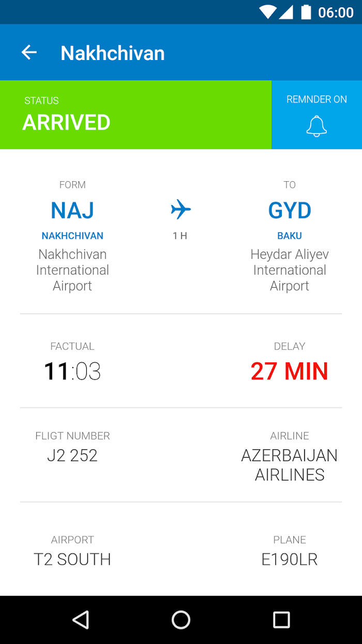Tap the back arrow icon
Image resolution: width=362 pixels, height=644 pixels.
pos(29,52)
